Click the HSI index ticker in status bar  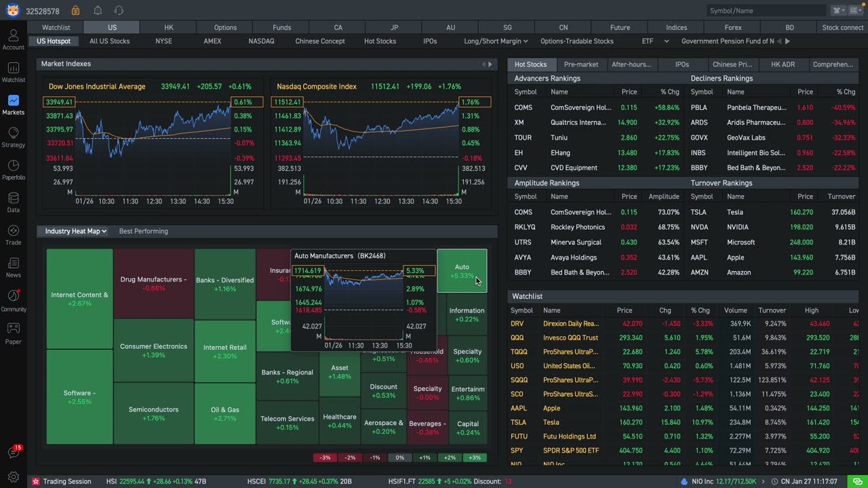pyautogui.click(x=157, y=481)
